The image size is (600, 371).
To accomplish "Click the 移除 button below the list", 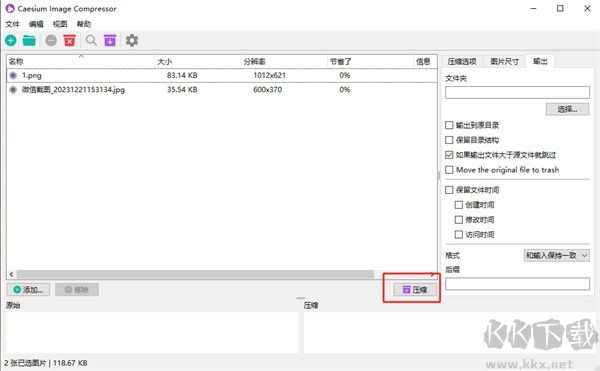I will [x=77, y=290].
